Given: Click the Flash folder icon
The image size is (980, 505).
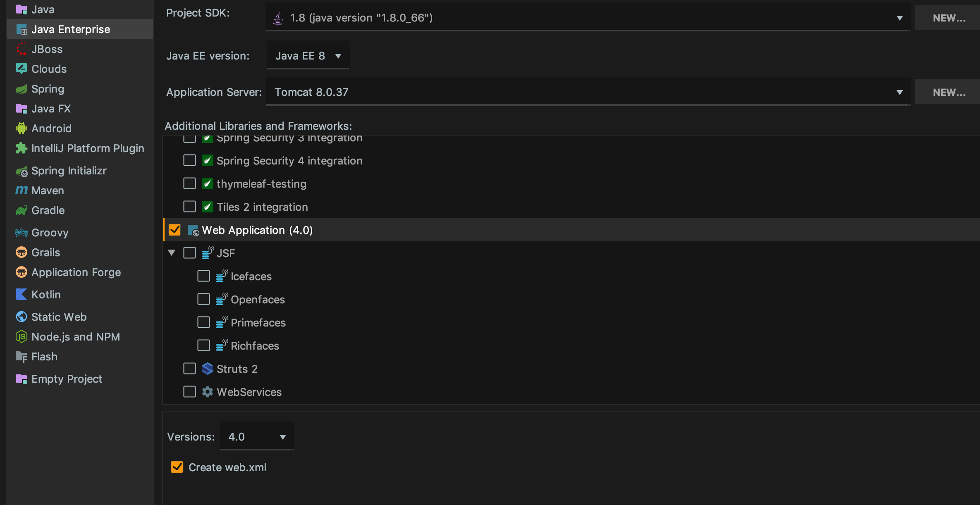Looking at the screenshot, I should (x=22, y=357).
